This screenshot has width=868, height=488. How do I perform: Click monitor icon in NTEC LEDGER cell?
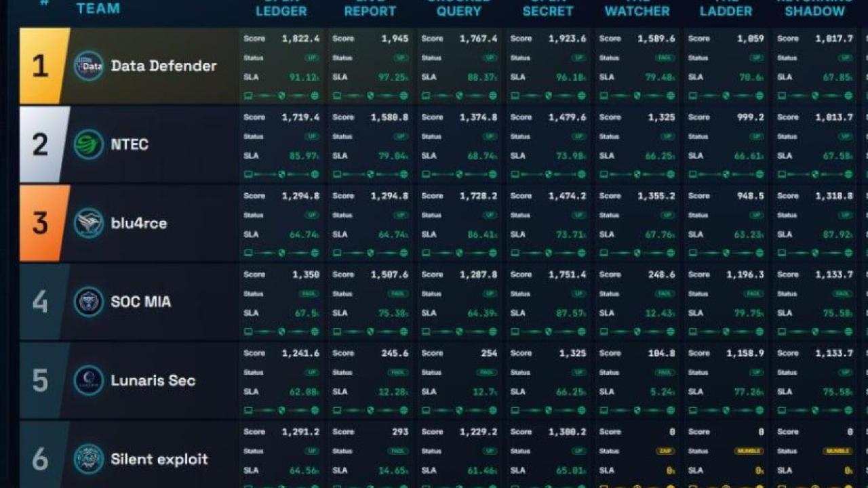(248, 174)
